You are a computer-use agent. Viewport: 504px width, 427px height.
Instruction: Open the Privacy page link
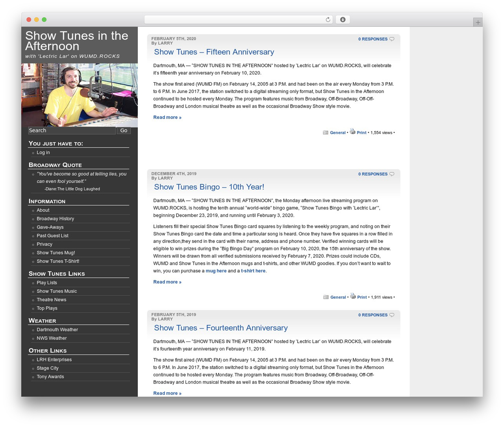pos(44,244)
